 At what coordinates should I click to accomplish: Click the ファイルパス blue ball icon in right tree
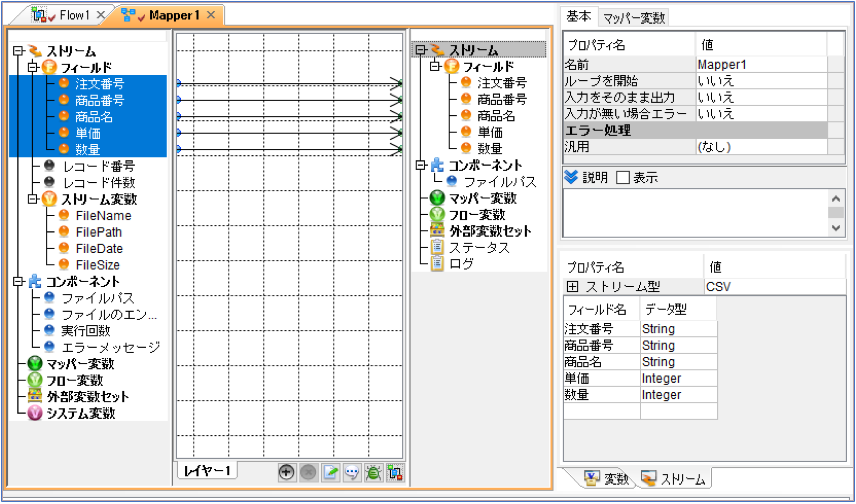pyautogui.click(x=452, y=181)
